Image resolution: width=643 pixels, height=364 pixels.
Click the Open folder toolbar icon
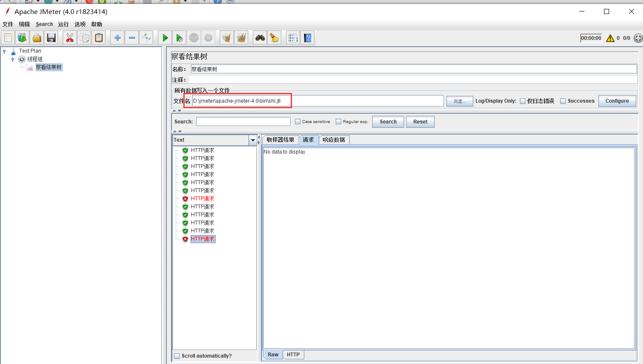point(37,38)
